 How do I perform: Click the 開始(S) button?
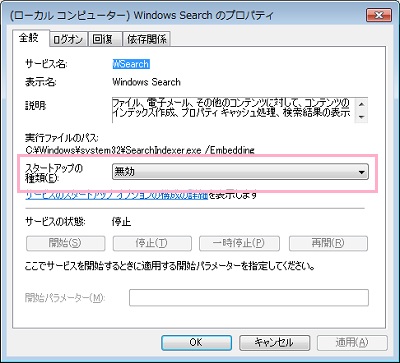(65, 243)
